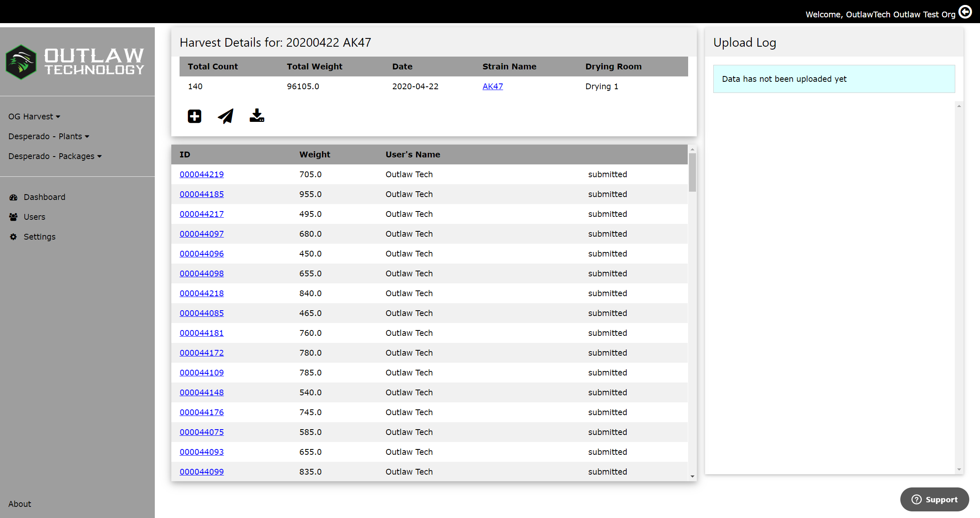The width and height of the screenshot is (980, 518).
Task: Go to Settings in the sidebar
Action: click(x=40, y=237)
